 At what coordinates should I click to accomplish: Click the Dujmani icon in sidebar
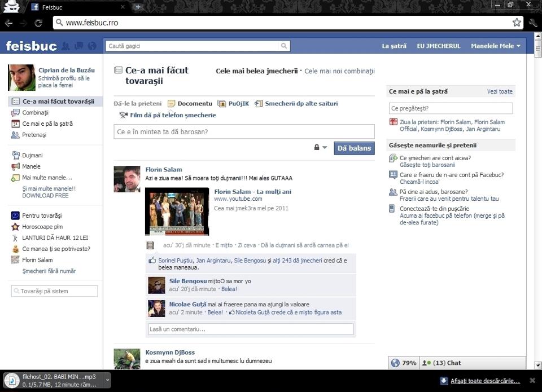coord(16,155)
